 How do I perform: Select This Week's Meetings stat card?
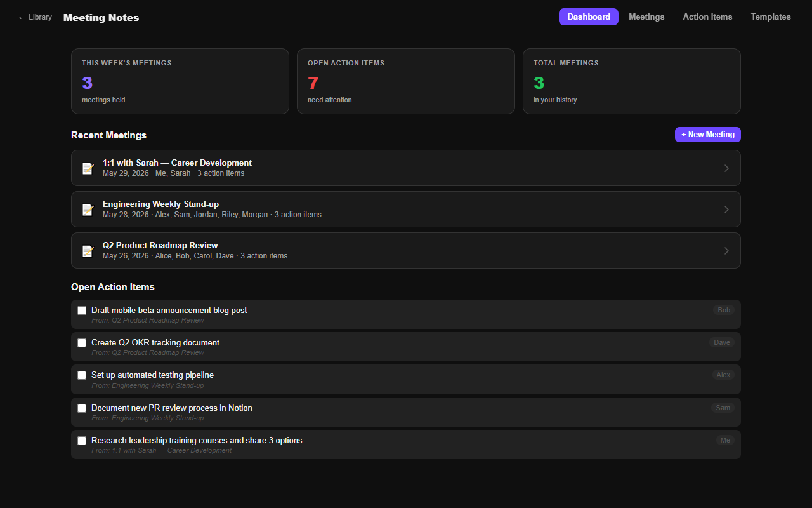pos(180,81)
